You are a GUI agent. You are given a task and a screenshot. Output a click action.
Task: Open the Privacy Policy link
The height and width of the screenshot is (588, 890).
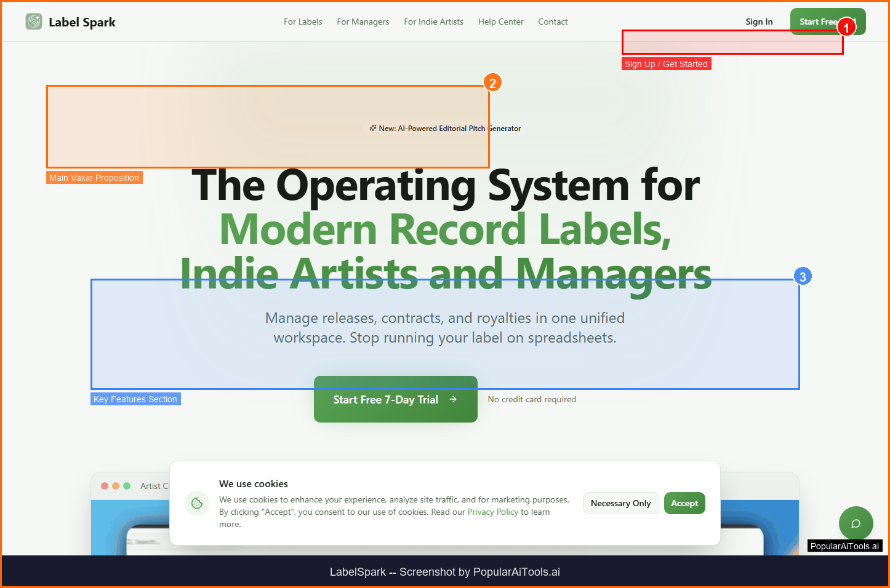click(493, 512)
